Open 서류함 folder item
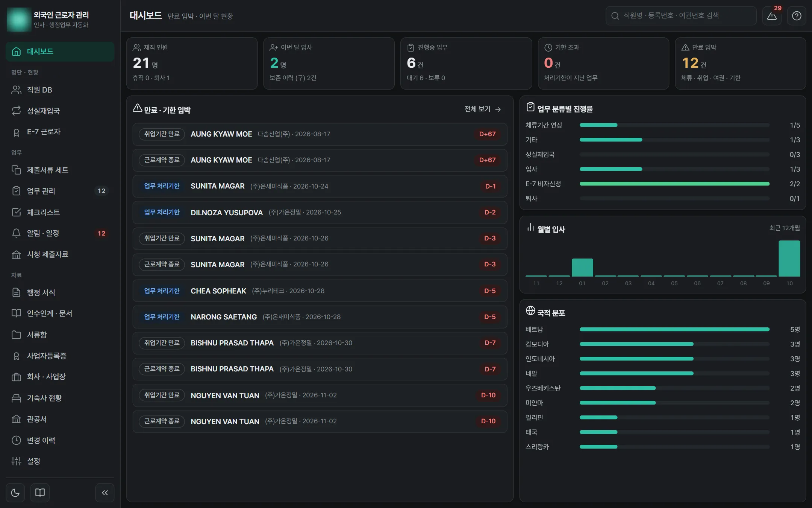 [60, 335]
